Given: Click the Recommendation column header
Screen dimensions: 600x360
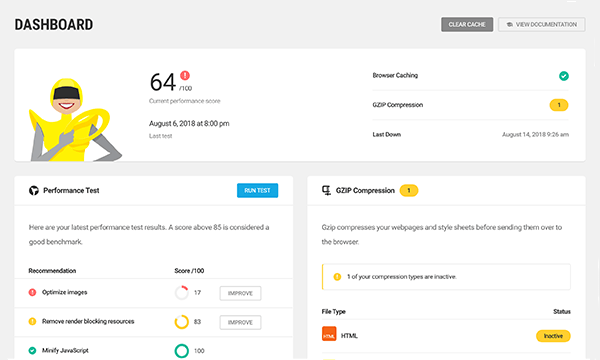Looking at the screenshot, I should click(x=52, y=271).
